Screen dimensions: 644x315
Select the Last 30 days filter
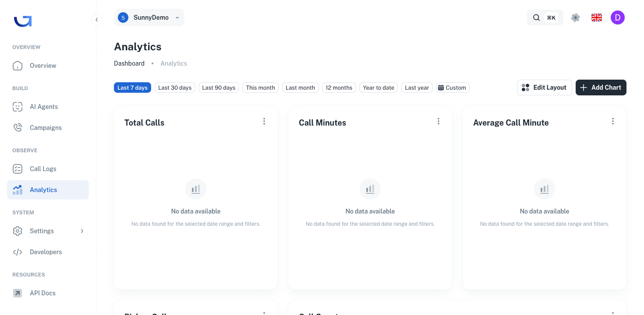175,87
